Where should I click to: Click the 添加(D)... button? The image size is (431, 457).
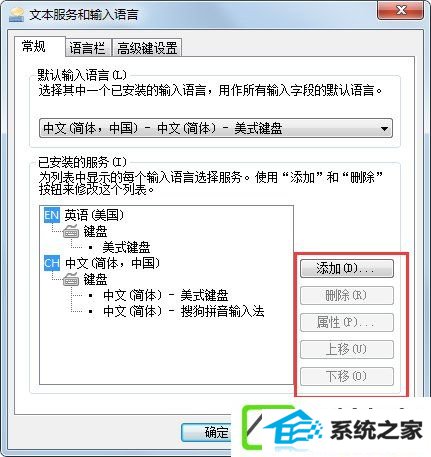click(x=347, y=269)
